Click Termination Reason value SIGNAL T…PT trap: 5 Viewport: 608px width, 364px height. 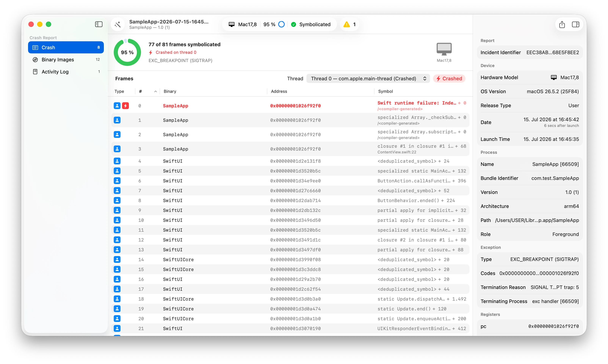coord(555,287)
